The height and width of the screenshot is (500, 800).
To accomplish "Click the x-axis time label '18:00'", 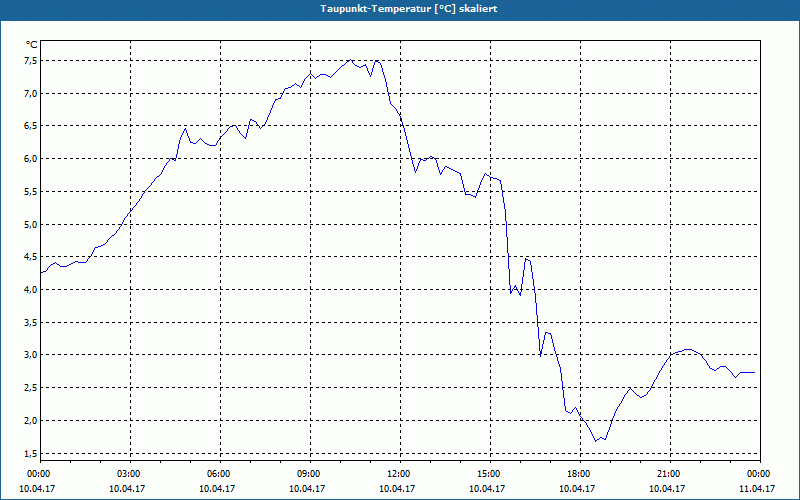I will (x=580, y=474).
